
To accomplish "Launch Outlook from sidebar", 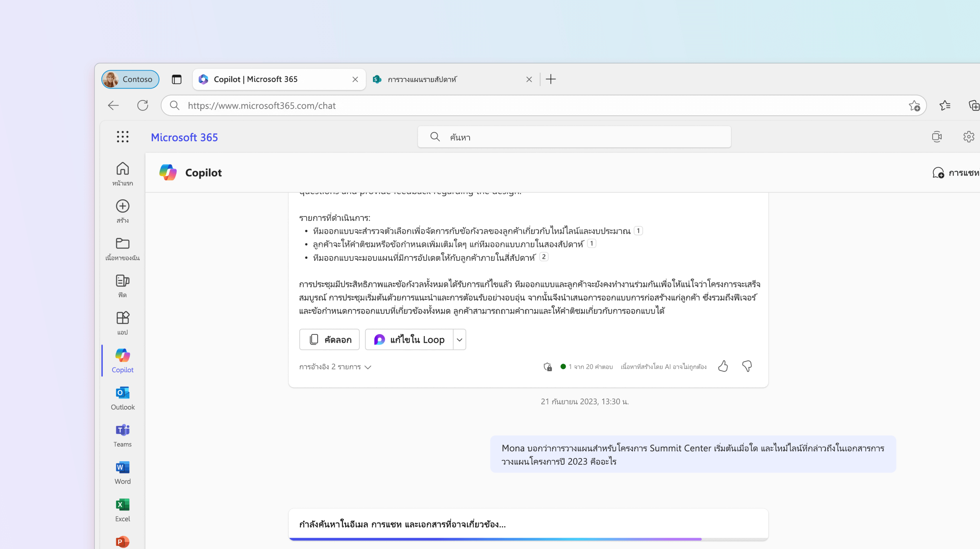I will coord(122,398).
